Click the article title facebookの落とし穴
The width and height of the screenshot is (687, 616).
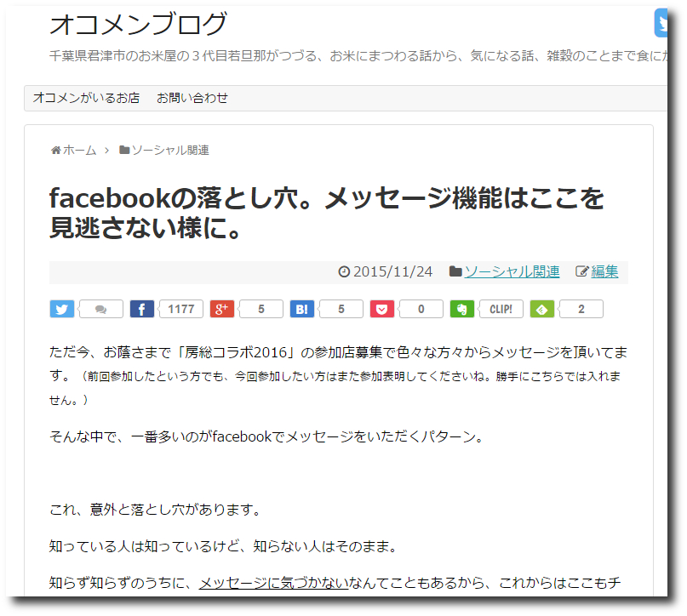click(327, 213)
